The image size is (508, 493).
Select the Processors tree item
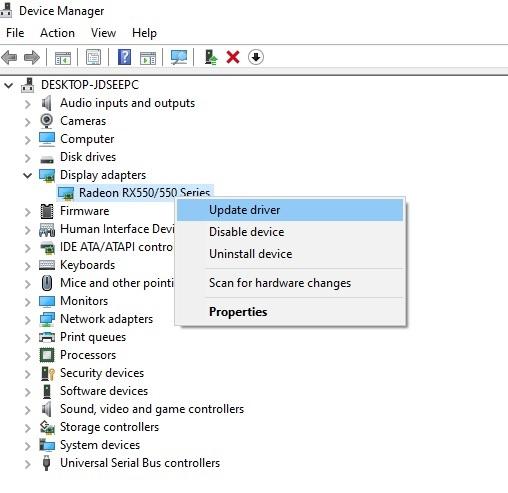click(x=88, y=355)
